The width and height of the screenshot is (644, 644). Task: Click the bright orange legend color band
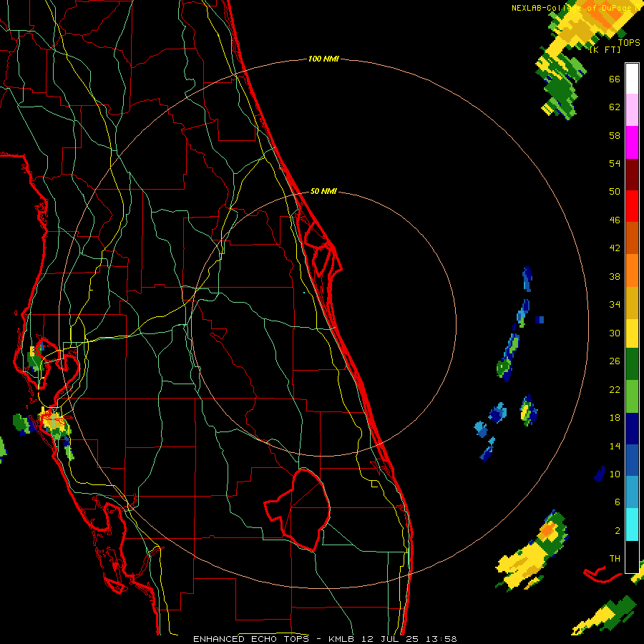pyautogui.click(x=632, y=270)
